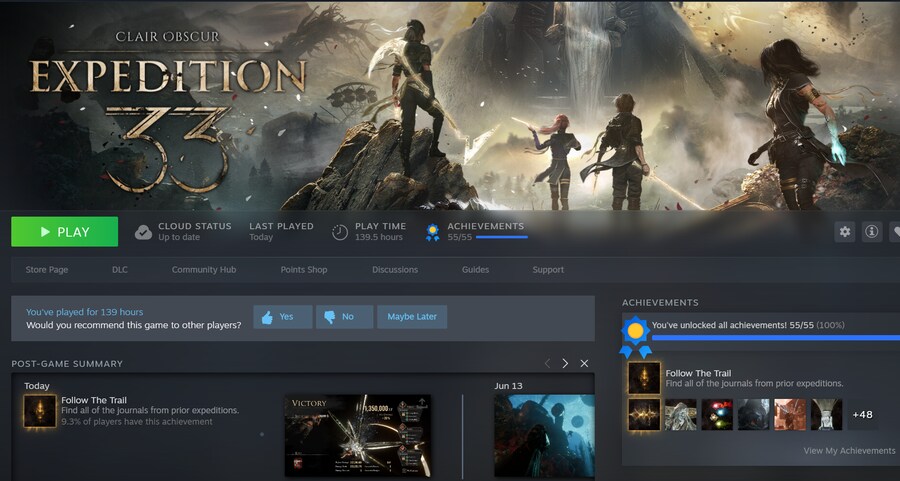Click the LAST PLAYED Today label
This screenshot has width=900, height=481.
click(281, 231)
